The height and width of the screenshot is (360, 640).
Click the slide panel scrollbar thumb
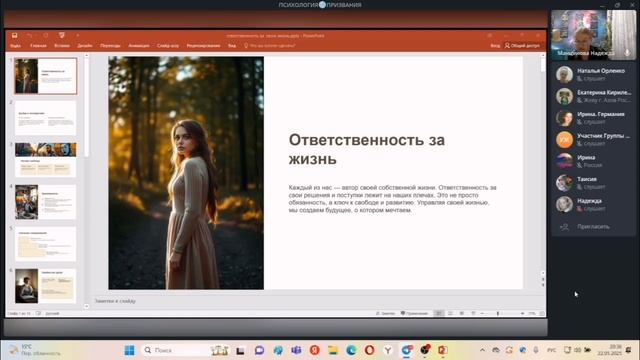click(x=87, y=108)
